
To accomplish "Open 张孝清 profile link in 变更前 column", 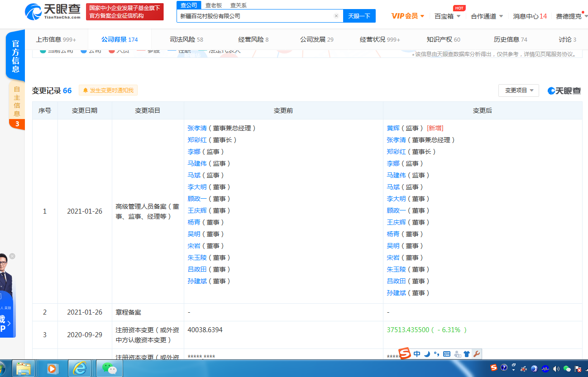I will pyautogui.click(x=197, y=128).
